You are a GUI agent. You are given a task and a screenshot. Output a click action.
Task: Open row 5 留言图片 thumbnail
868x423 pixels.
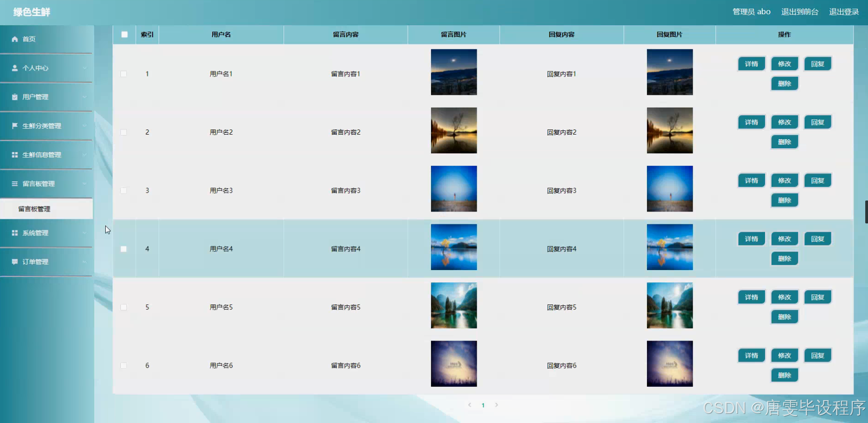pyautogui.click(x=454, y=305)
